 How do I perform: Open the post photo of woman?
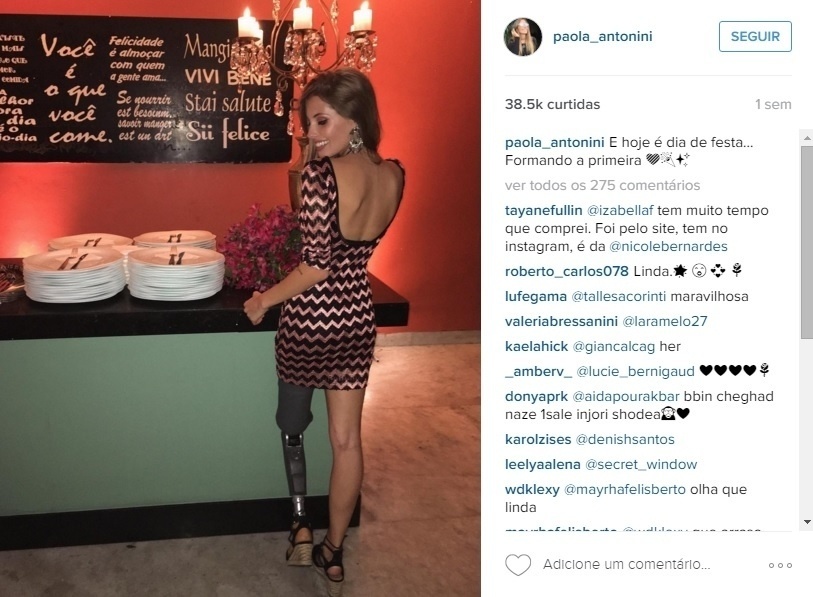pos(240,298)
